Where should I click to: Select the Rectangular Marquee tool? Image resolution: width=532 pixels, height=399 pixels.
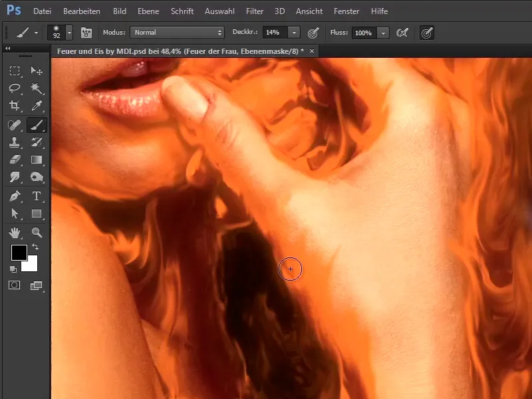click(x=14, y=71)
